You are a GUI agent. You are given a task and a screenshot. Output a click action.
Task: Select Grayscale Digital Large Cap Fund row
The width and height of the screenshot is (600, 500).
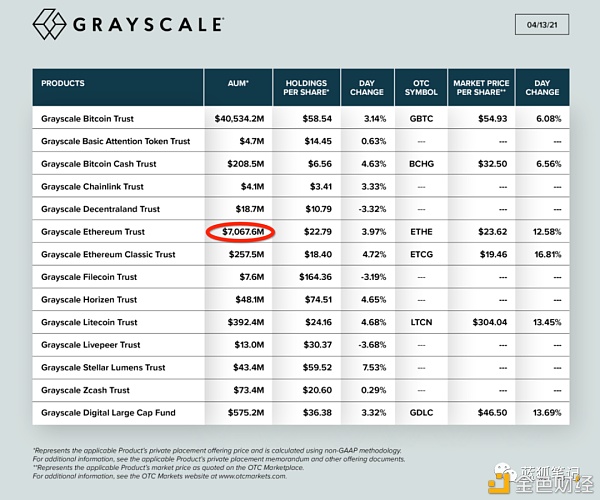301,413
